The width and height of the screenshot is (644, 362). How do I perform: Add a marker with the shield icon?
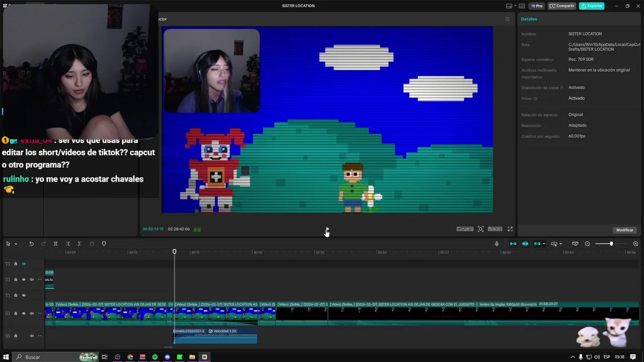coord(104,244)
